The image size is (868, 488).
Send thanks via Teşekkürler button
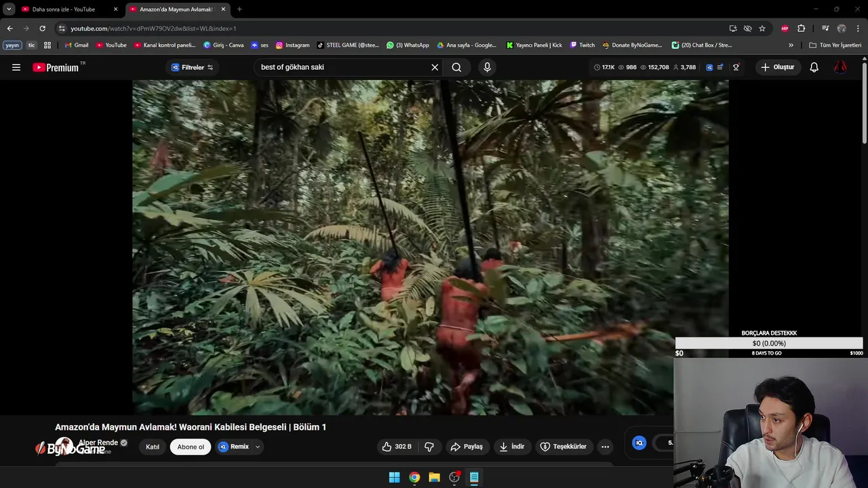pos(563,447)
